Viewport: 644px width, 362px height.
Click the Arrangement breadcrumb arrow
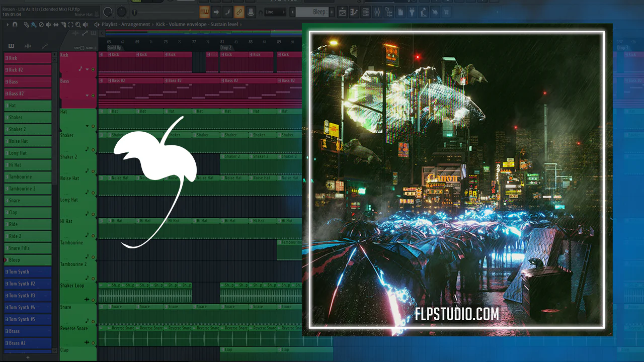pyautogui.click(x=153, y=24)
